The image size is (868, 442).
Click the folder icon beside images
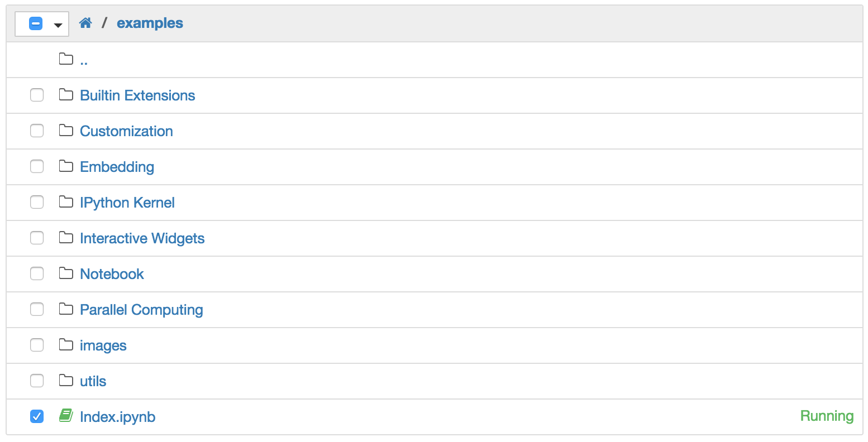pyautogui.click(x=66, y=345)
